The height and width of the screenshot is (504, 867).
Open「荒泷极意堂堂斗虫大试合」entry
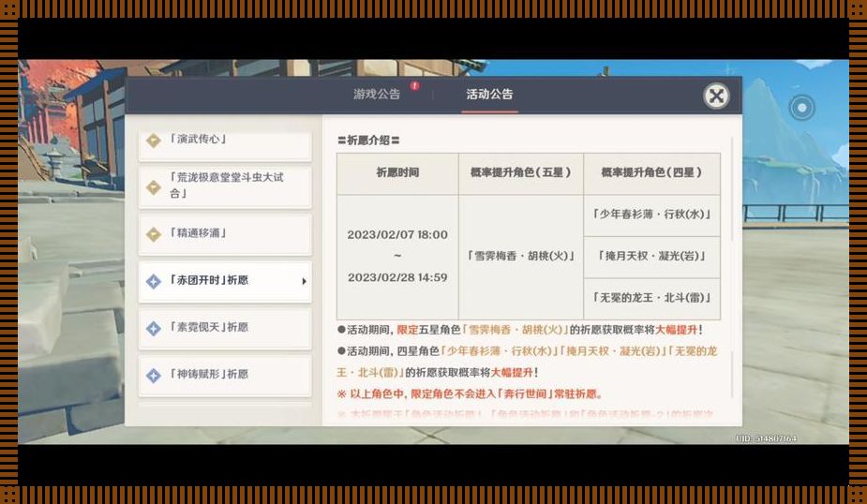pyautogui.click(x=225, y=186)
